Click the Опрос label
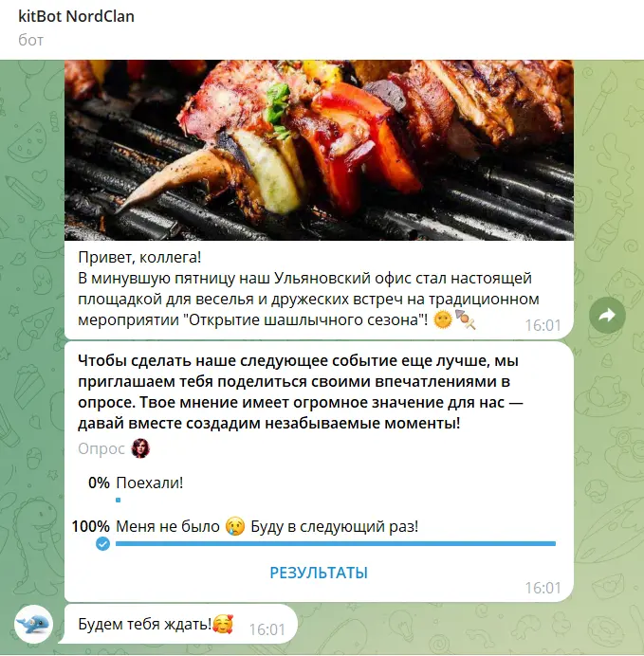The image size is (644, 656). click(x=101, y=448)
